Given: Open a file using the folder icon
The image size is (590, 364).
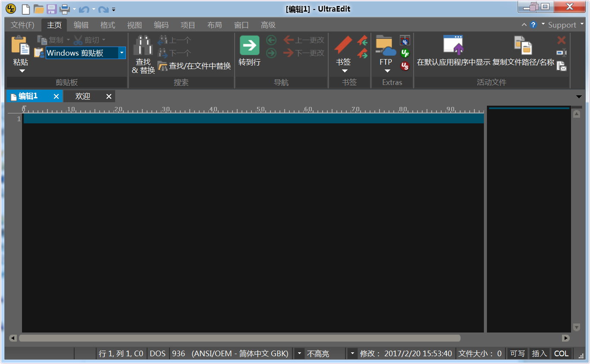Looking at the screenshot, I should tap(39, 9).
